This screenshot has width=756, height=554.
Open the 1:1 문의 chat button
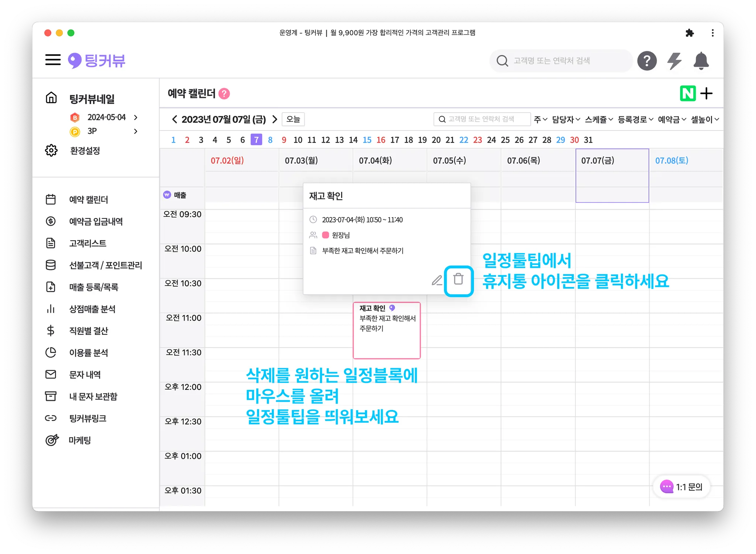682,487
